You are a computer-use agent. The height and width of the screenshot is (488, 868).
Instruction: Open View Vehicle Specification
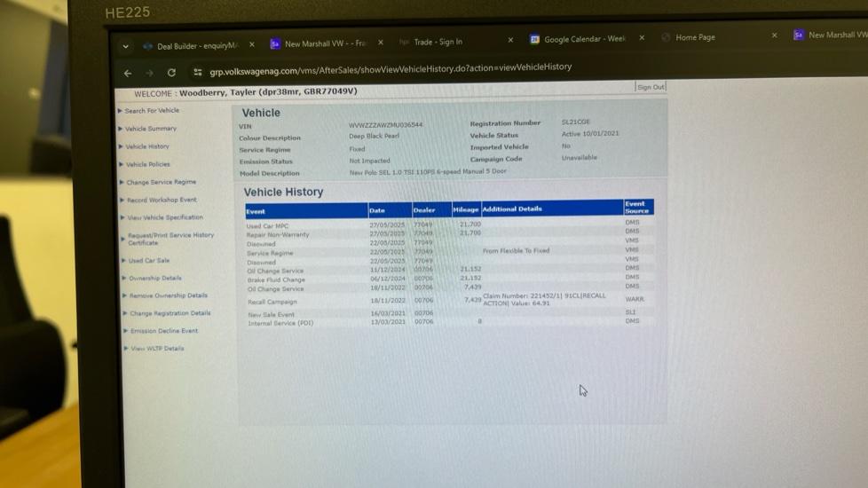coord(165,217)
